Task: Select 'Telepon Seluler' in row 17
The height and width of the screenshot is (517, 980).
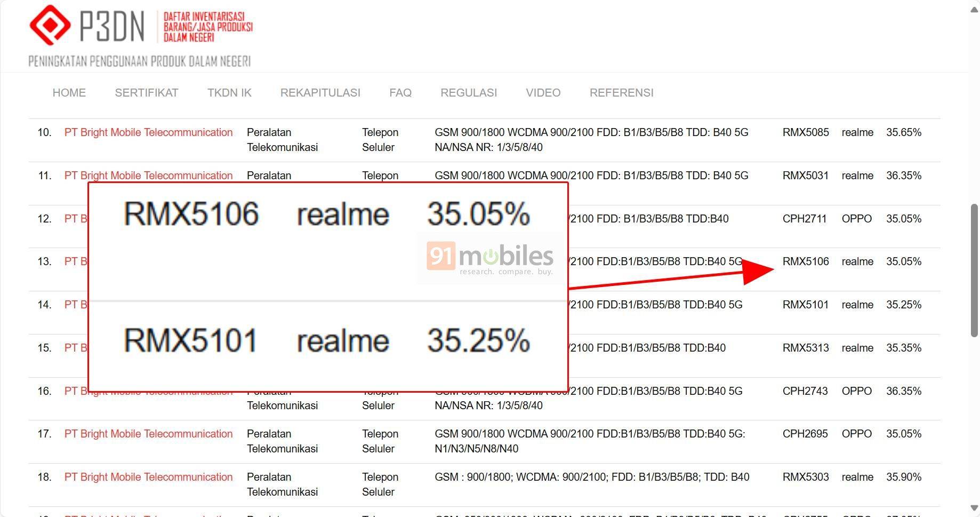Action: [380, 441]
